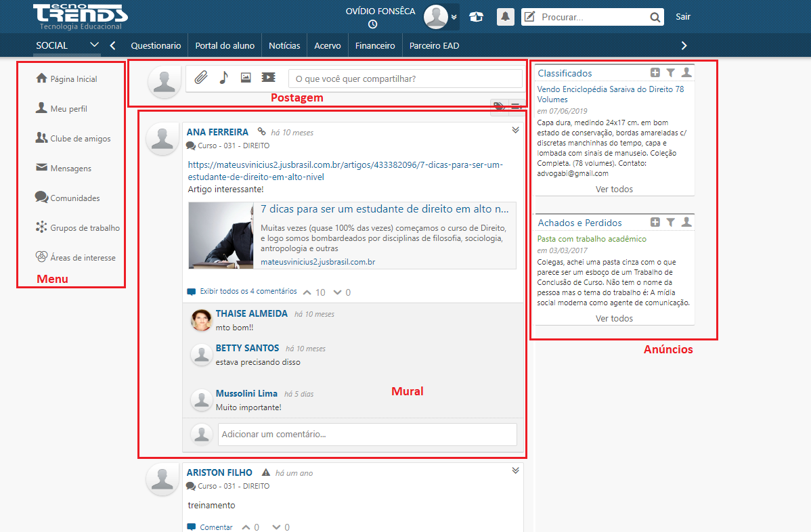Open the Financeiro menu item
Screen dimensions: 811x532
pos(375,46)
